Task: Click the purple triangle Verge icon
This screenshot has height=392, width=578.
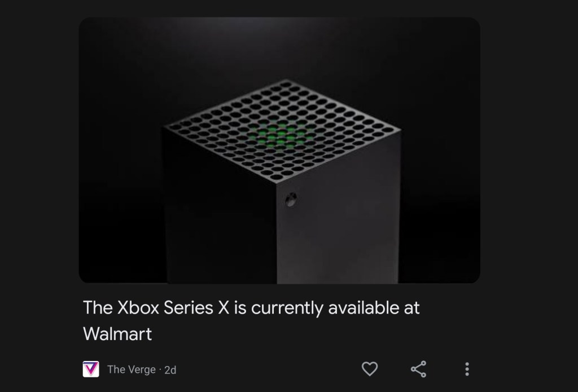Action: point(91,369)
